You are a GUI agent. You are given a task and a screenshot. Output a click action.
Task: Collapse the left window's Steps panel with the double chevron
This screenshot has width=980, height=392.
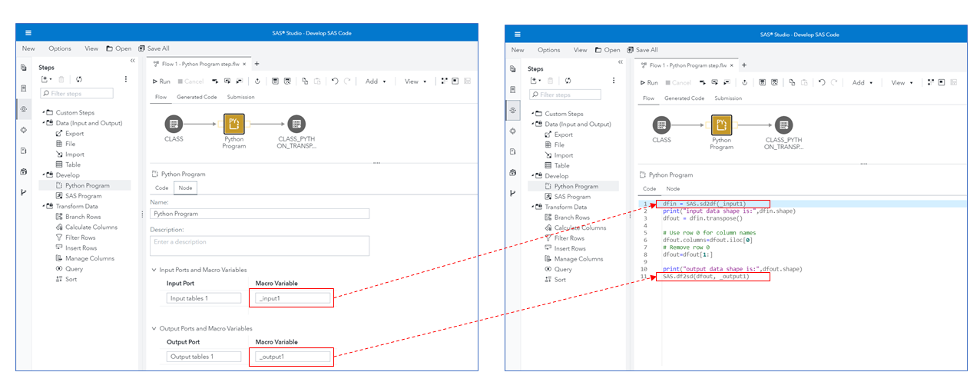(x=132, y=61)
